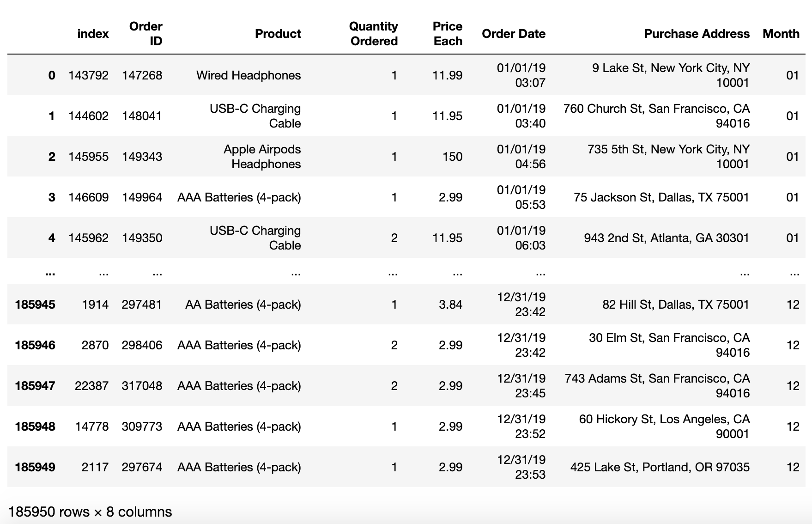Select the Wired Headphones product cell

[x=248, y=75]
